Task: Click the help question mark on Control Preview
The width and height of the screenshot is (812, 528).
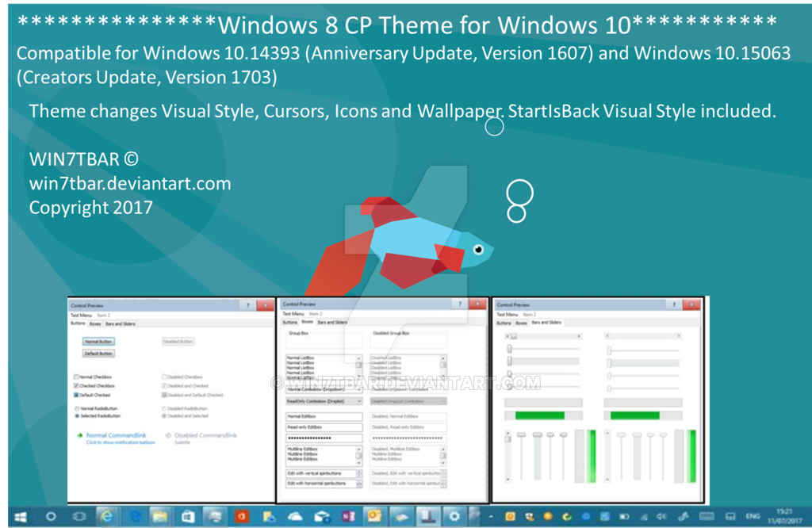Action: [248, 304]
